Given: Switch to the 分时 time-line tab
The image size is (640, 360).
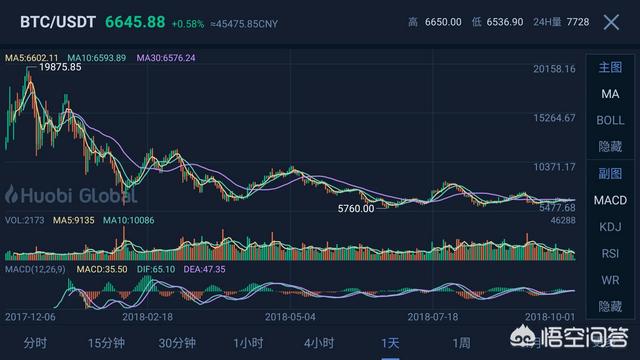Looking at the screenshot, I should tap(35, 343).
